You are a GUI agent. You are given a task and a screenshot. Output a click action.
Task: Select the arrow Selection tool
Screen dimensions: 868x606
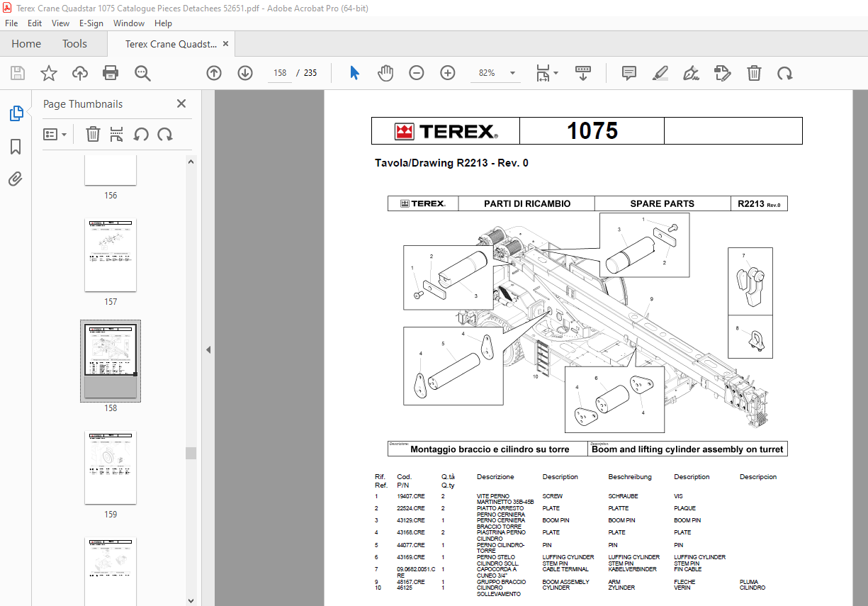[x=355, y=73]
